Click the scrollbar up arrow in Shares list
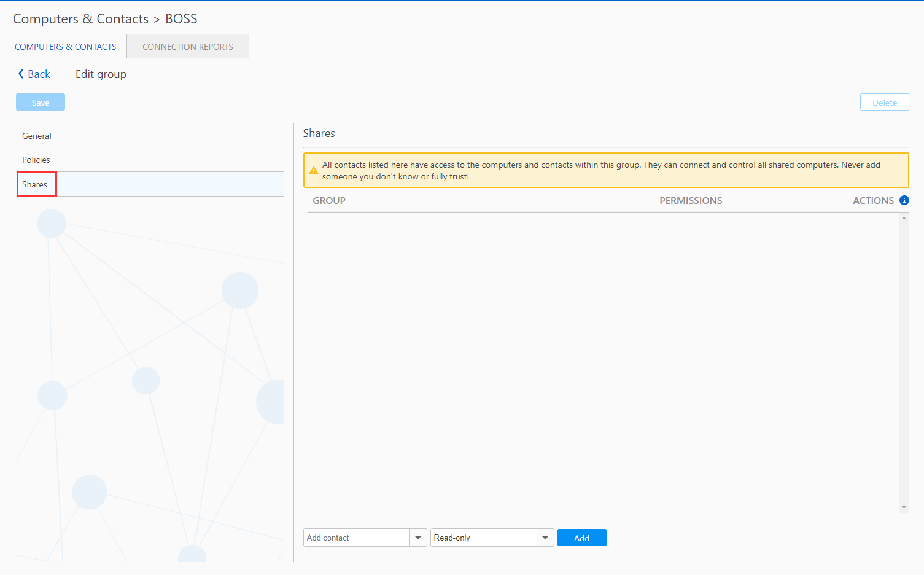 (x=903, y=218)
